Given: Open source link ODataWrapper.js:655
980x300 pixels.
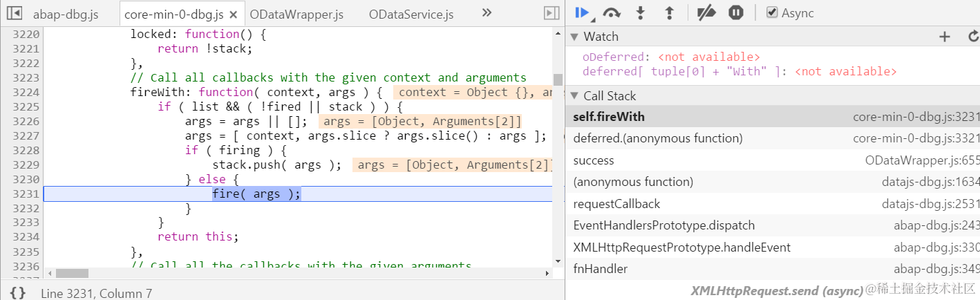Looking at the screenshot, I should (923, 160).
